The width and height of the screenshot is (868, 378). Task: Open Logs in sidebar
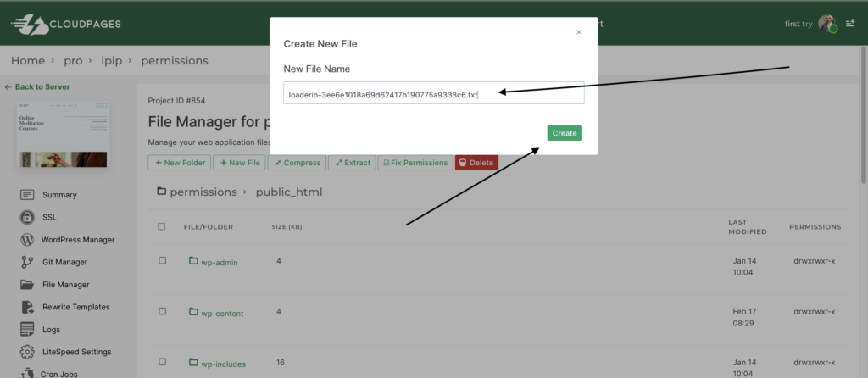pyautogui.click(x=51, y=330)
